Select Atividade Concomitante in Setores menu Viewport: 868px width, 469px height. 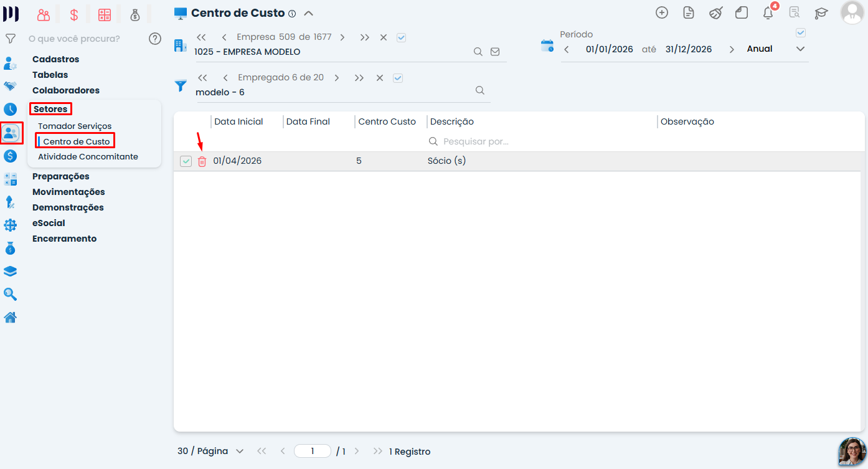[88, 156]
